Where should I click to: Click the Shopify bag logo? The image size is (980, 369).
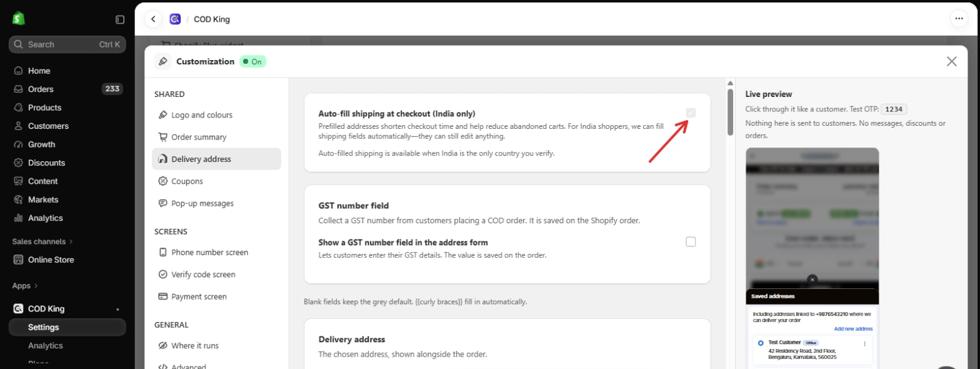click(18, 19)
